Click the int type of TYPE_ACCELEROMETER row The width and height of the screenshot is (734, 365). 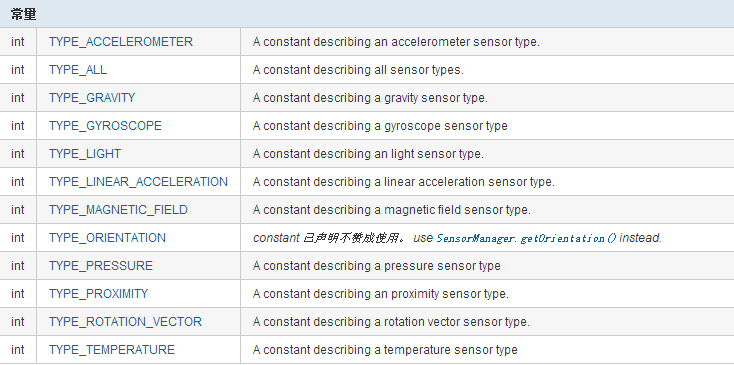click(18, 42)
